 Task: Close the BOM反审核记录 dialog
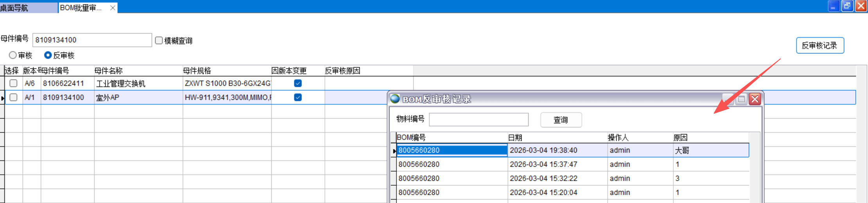click(x=755, y=99)
